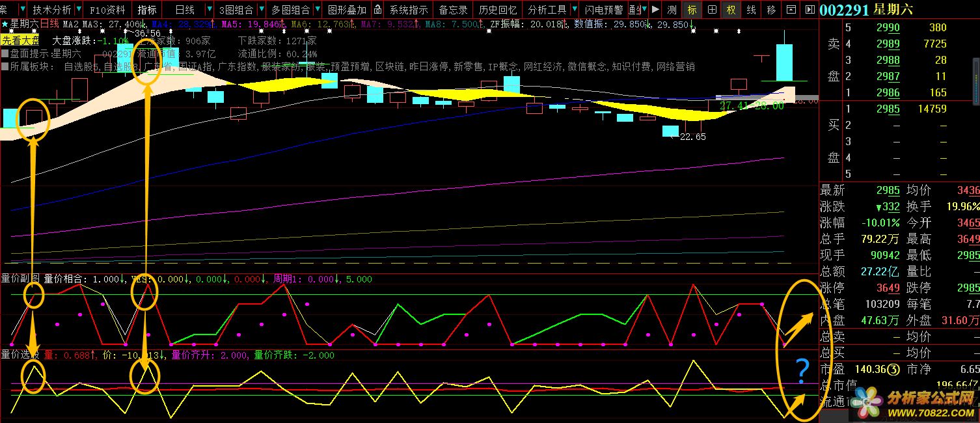980x423 pixels.
Task: Toggle the 标 marker button
Action: click(692, 10)
